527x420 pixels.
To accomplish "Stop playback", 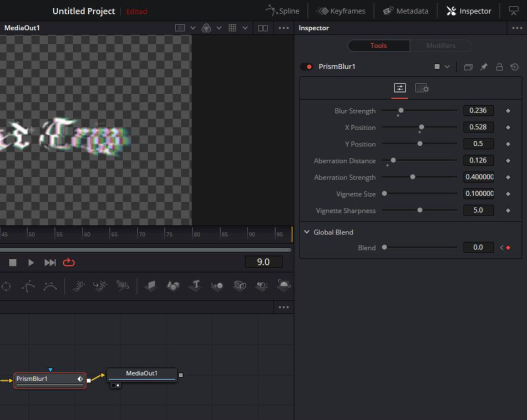I will pos(12,263).
